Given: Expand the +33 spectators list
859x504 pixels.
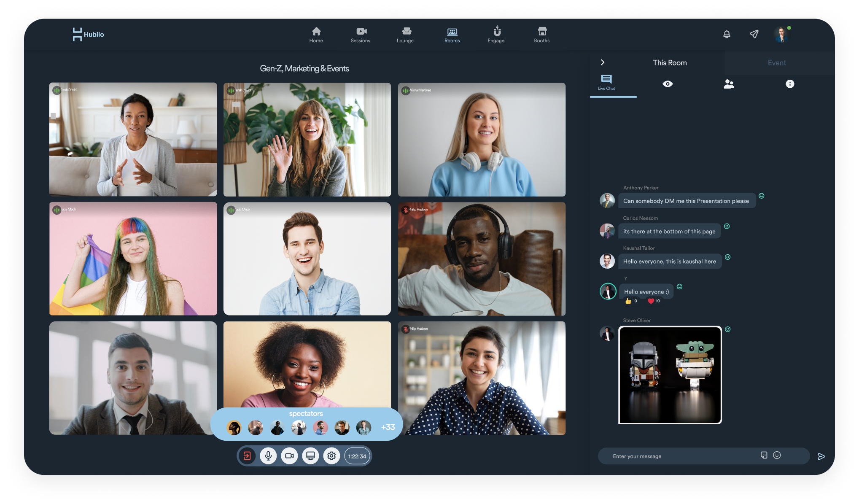Looking at the screenshot, I should coord(388,427).
